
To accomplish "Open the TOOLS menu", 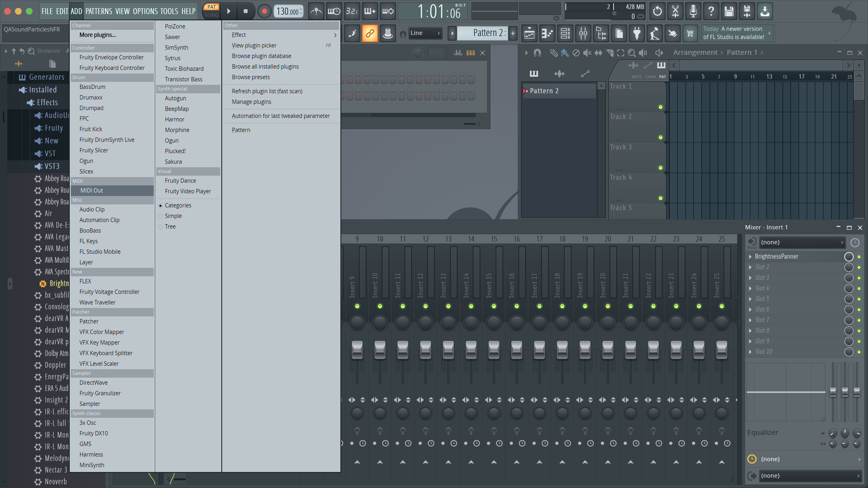I will 169,11.
